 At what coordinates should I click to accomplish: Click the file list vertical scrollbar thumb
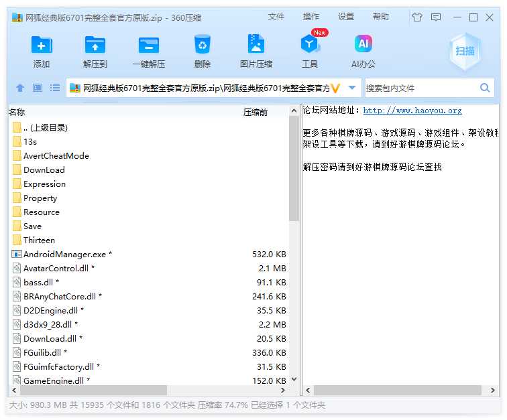click(294, 168)
